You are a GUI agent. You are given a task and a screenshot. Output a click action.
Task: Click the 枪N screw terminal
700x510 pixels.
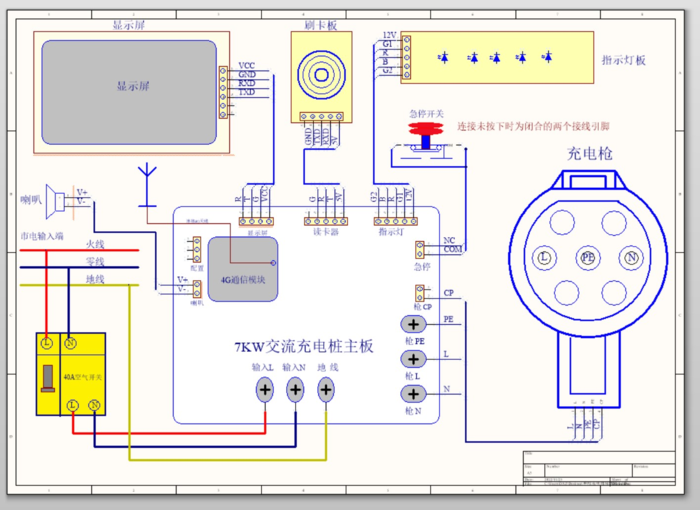point(413,394)
